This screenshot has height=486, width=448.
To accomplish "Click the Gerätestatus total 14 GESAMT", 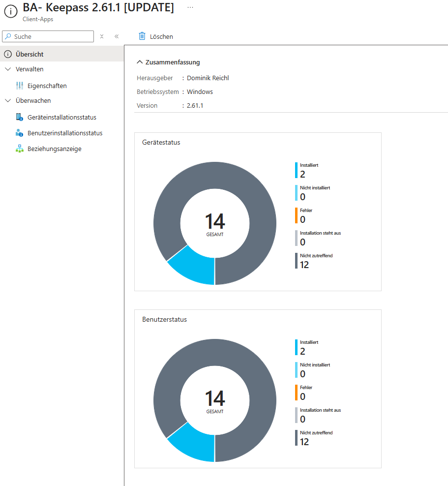I will (x=215, y=224).
